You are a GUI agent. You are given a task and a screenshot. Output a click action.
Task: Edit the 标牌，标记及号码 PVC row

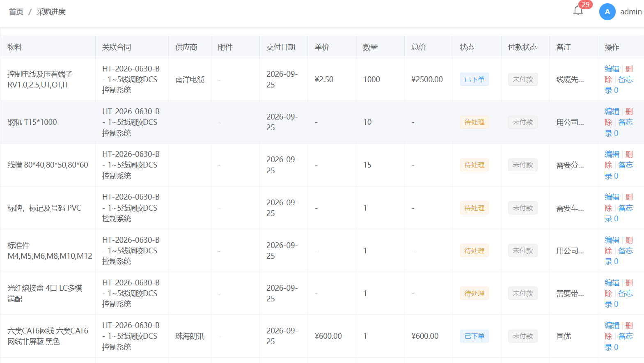tap(612, 197)
